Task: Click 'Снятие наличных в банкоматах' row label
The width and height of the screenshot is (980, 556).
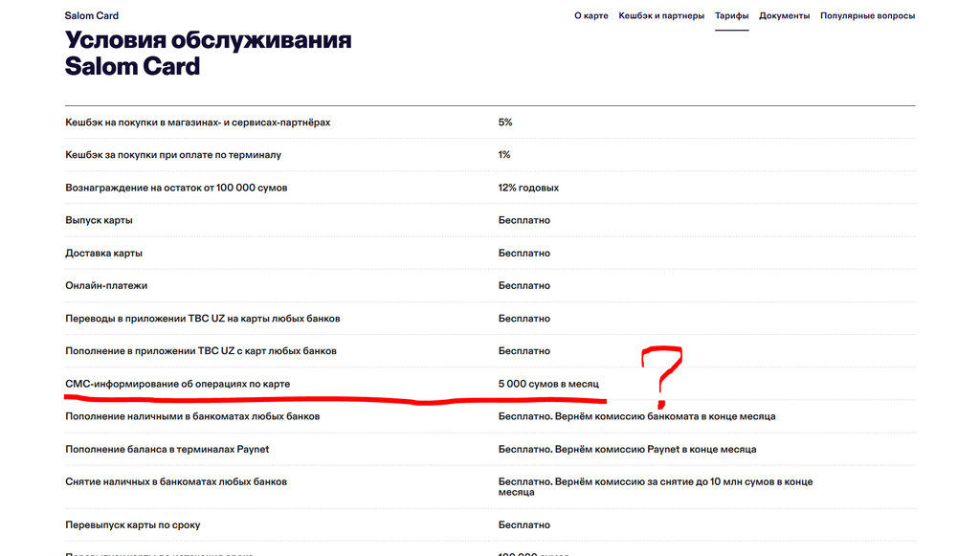Action: (176, 481)
